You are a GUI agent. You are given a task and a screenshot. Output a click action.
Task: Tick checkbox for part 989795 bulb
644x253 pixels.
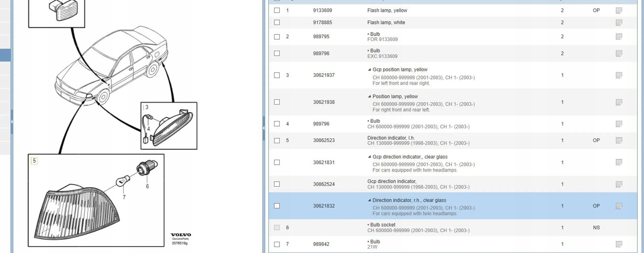tap(277, 37)
